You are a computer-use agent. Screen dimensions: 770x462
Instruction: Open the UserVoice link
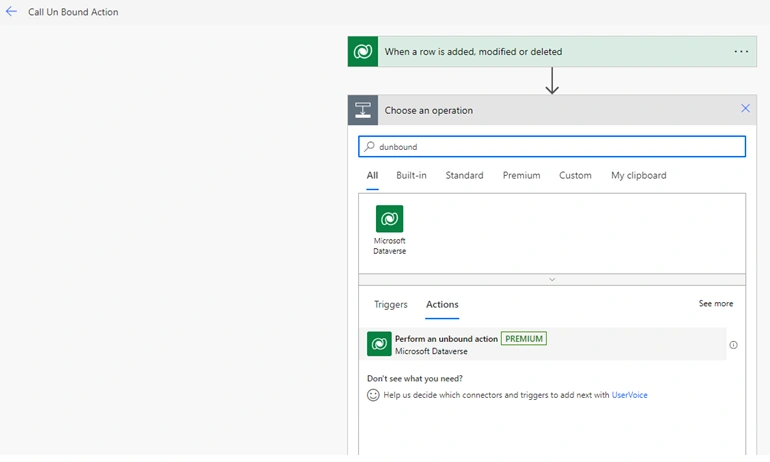tap(630, 395)
